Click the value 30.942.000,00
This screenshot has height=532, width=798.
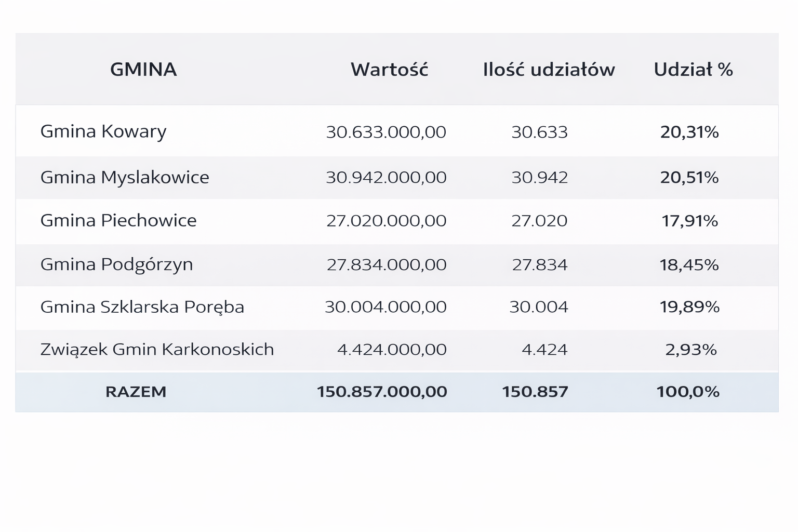click(386, 177)
